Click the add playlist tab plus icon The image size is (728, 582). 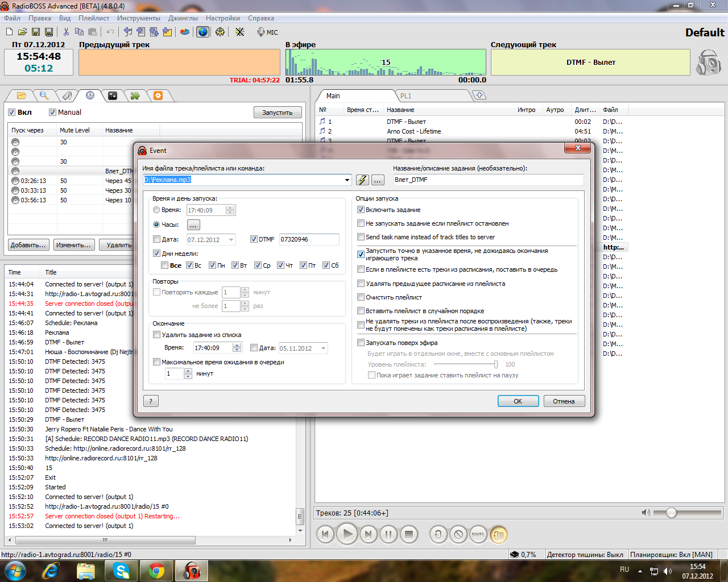(479, 95)
